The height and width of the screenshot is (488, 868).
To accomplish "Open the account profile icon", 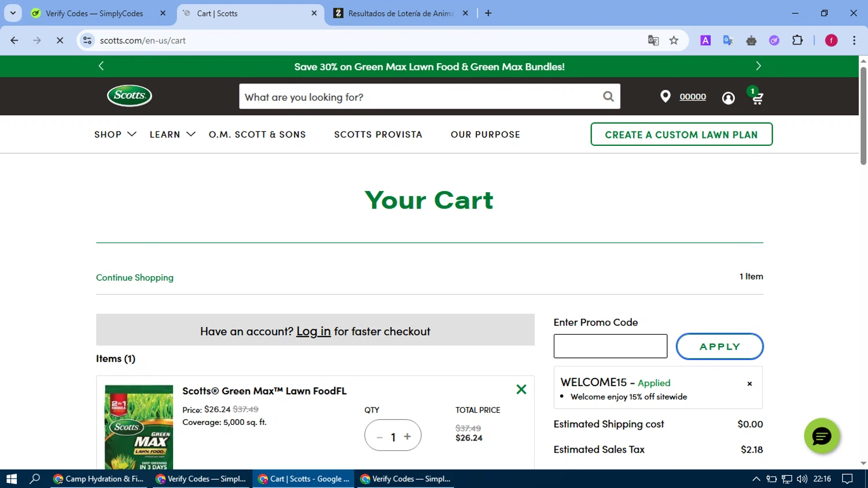I will 729,98.
